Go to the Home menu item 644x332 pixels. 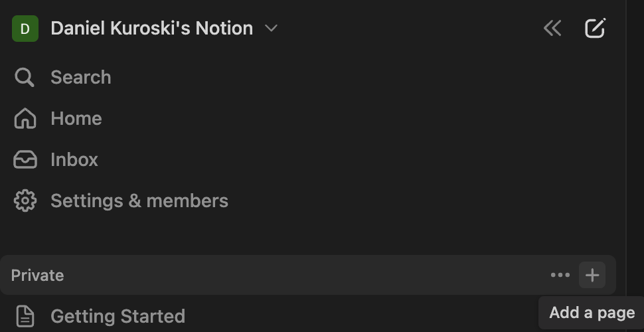(76, 119)
